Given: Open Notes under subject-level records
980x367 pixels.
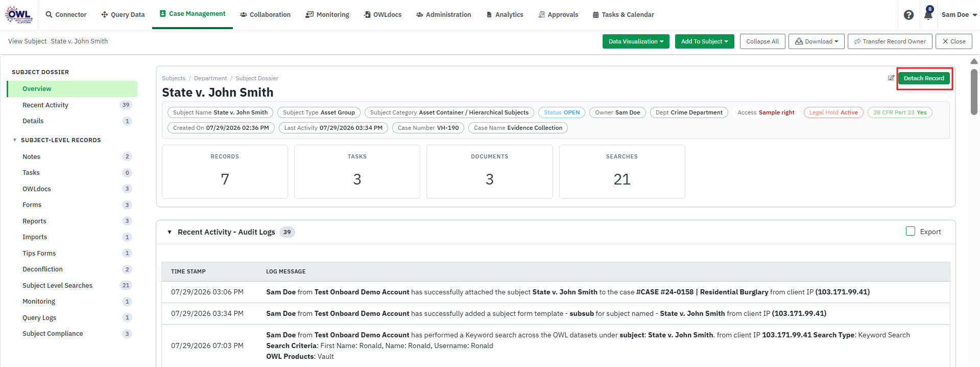Looking at the screenshot, I should [x=72, y=156].
